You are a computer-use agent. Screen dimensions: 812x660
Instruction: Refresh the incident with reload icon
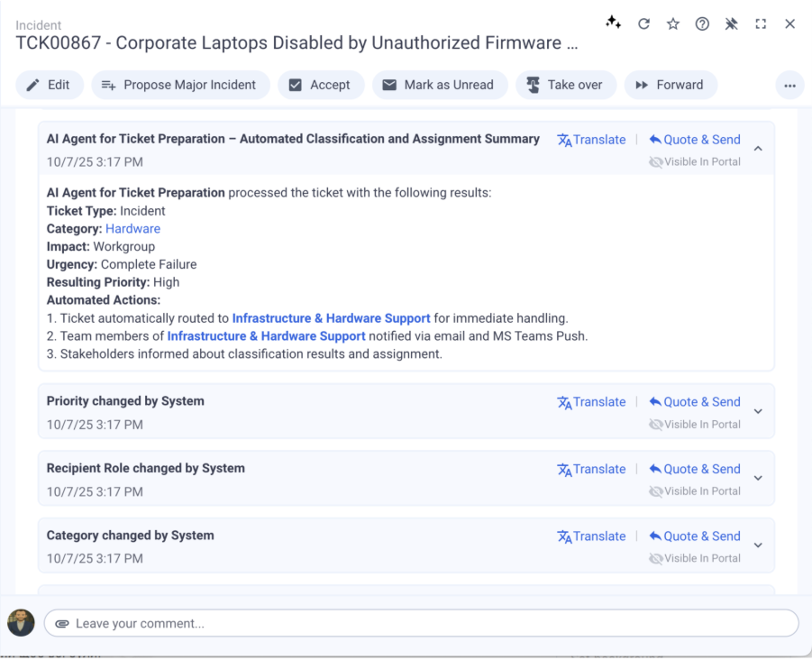coord(643,24)
